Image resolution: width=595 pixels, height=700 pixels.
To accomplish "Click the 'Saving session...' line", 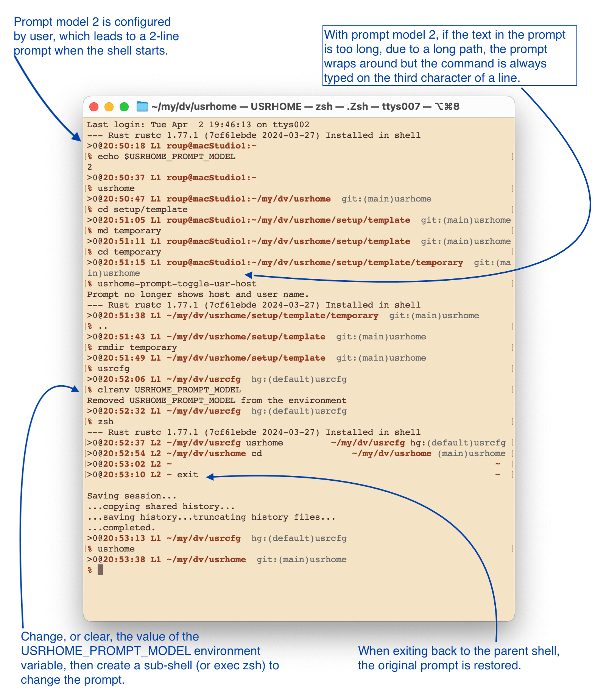I will pos(132,496).
